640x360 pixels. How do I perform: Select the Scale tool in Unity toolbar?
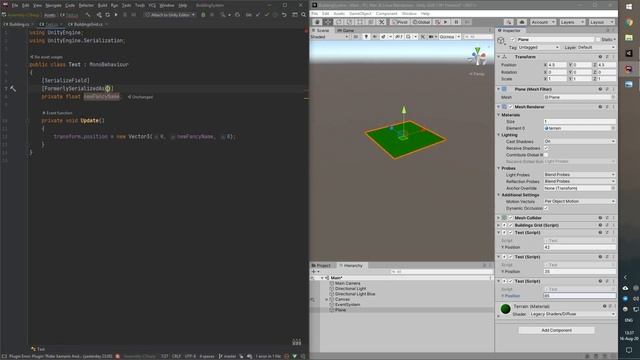[349, 22]
